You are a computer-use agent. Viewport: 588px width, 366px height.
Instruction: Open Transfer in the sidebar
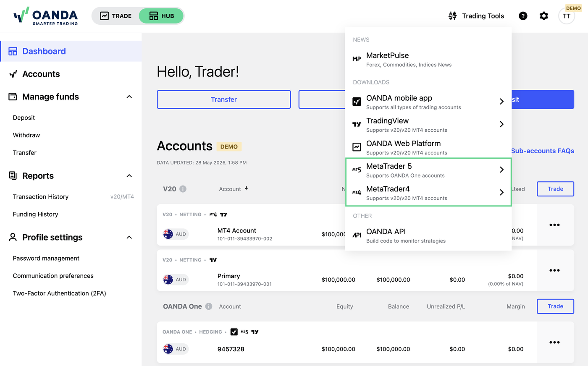(25, 153)
